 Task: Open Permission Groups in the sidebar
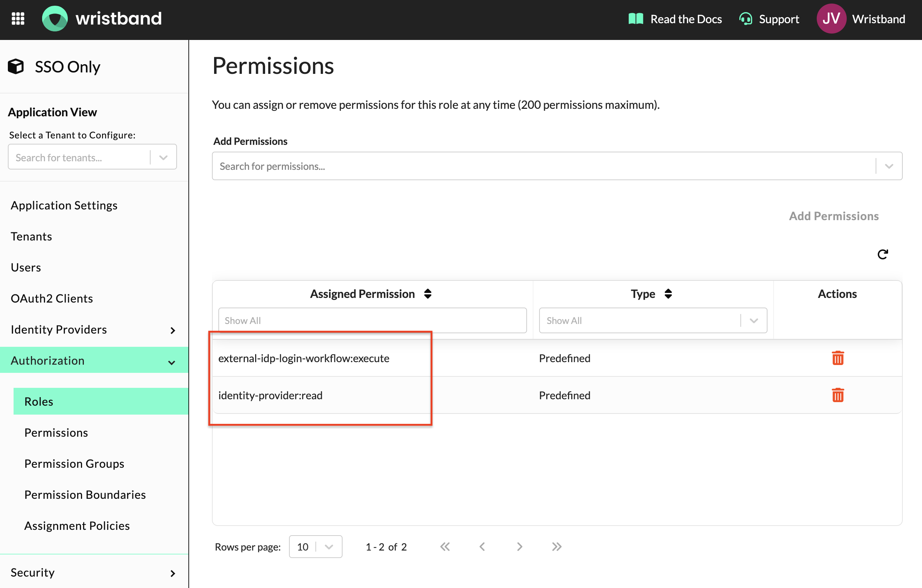tap(74, 463)
